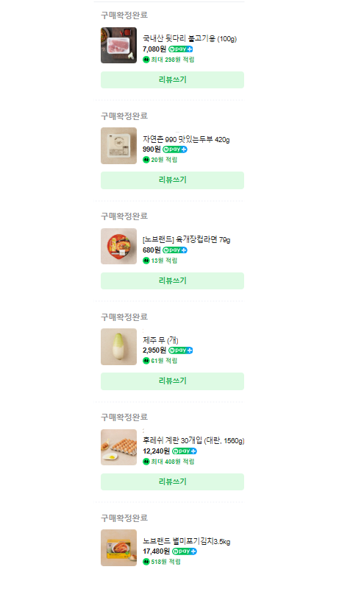
Task: Write review for 국내산 뒷다리 불고기용
Action: click(172, 80)
